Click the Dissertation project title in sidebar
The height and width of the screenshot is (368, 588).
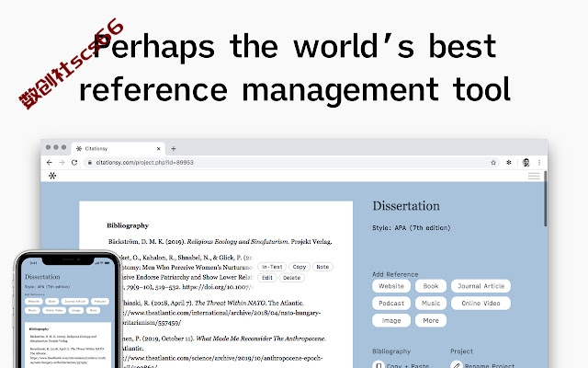point(406,206)
